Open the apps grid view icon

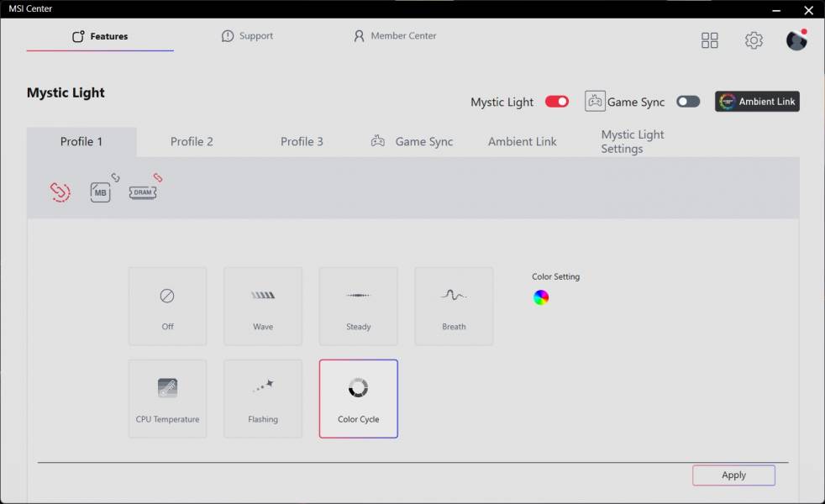709,40
